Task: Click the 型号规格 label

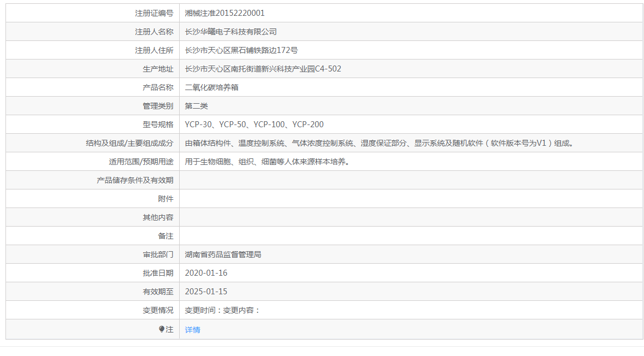Action: [158, 124]
